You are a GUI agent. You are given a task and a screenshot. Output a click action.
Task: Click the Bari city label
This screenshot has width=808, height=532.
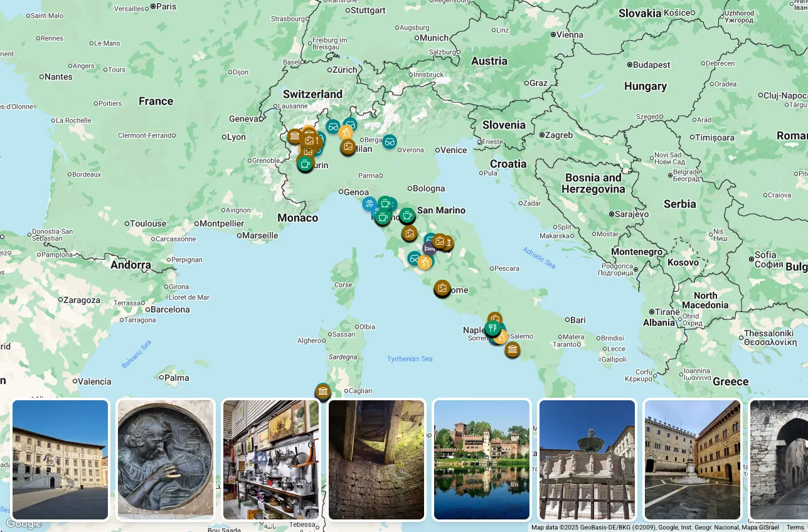(578, 320)
